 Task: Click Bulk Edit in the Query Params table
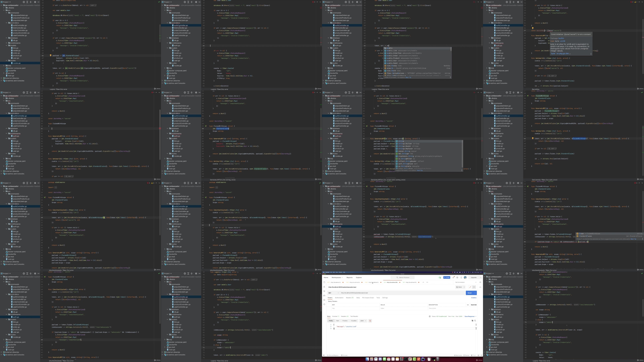[474, 305]
